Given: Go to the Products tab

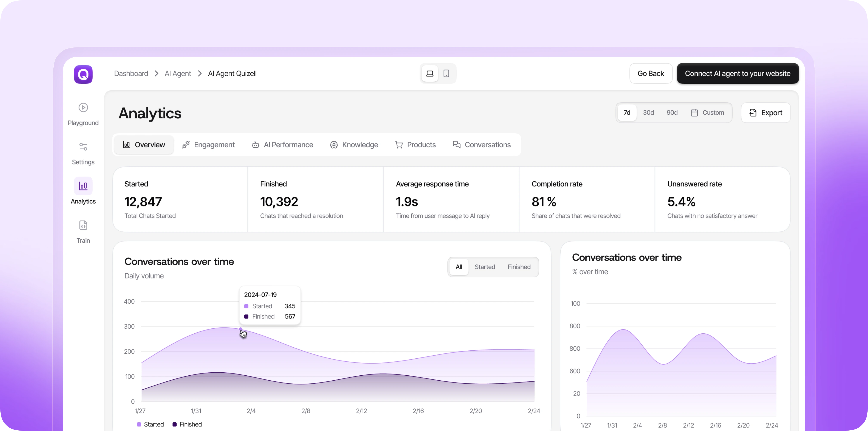Looking at the screenshot, I should click(415, 145).
